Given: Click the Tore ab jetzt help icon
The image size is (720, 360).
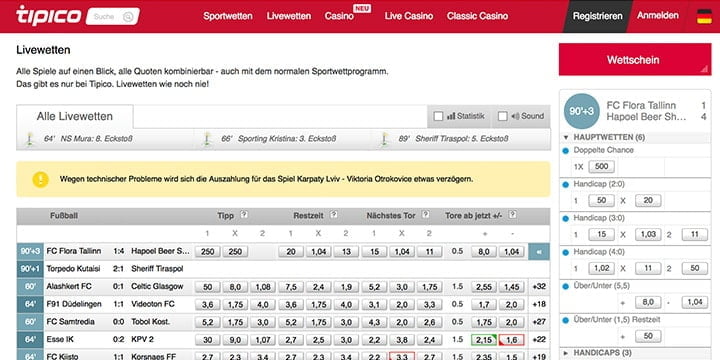Looking at the screenshot, I should [x=512, y=214].
